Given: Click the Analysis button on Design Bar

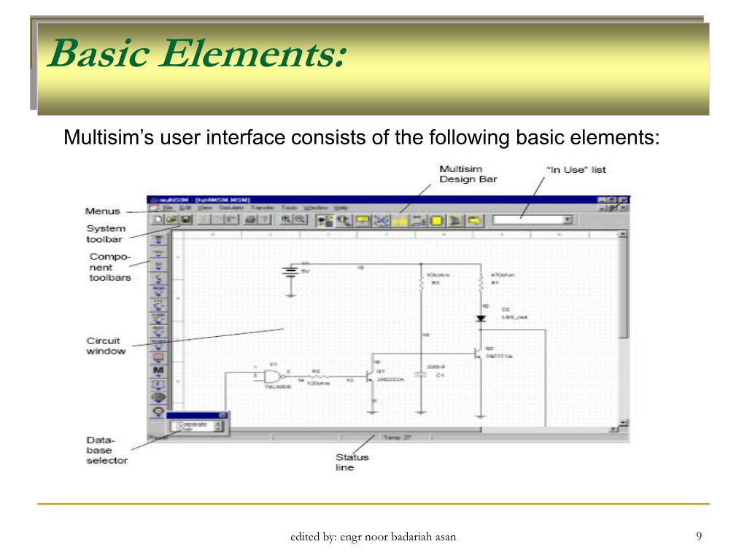Looking at the screenshot, I should (x=400, y=220).
